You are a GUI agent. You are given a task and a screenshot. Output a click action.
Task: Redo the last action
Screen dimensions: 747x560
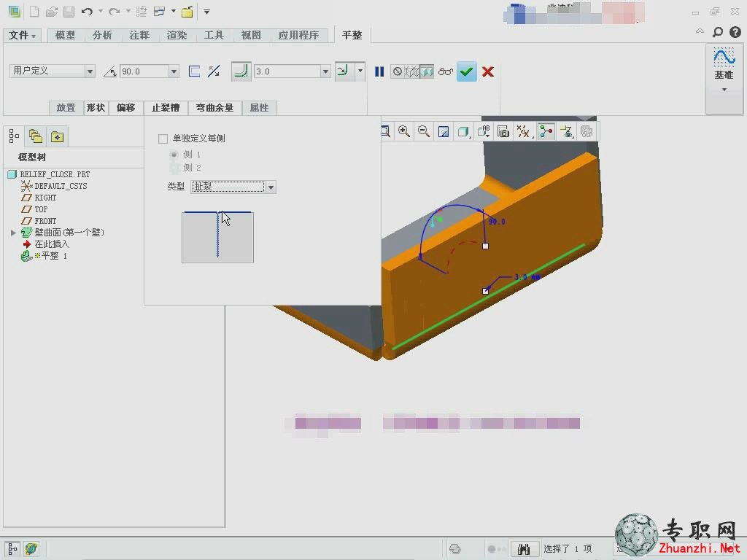pyautogui.click(x=115, y=12)
